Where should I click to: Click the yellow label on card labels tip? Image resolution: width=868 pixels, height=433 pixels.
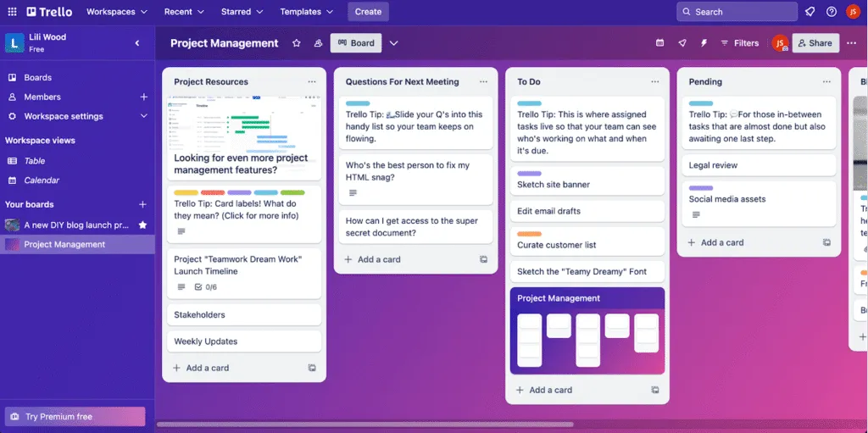pyautogui.click(x=186, y=192)
